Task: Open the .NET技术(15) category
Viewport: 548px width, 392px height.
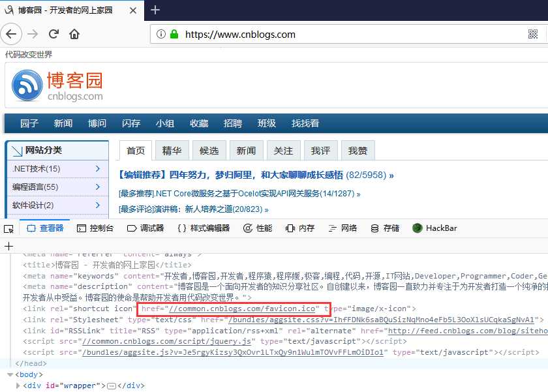Action: pyautogui.click(x=37, y=169)
